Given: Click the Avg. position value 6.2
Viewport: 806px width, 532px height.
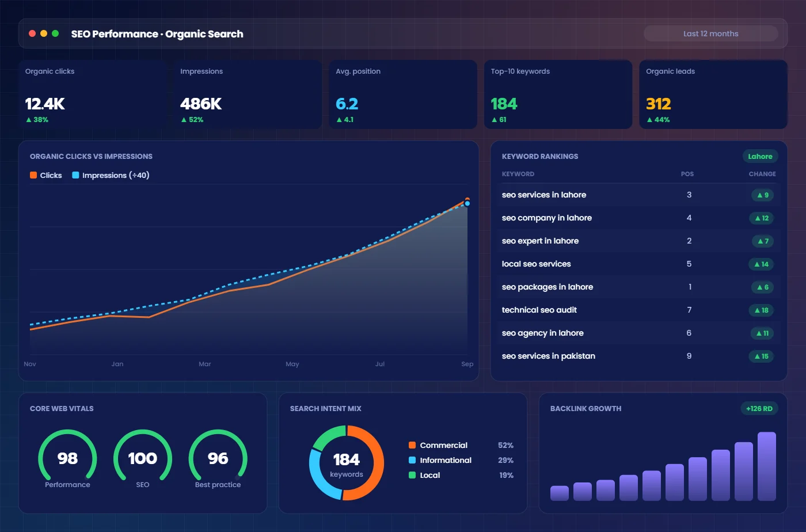Looking at the screenshot, I should pos(347,104).
